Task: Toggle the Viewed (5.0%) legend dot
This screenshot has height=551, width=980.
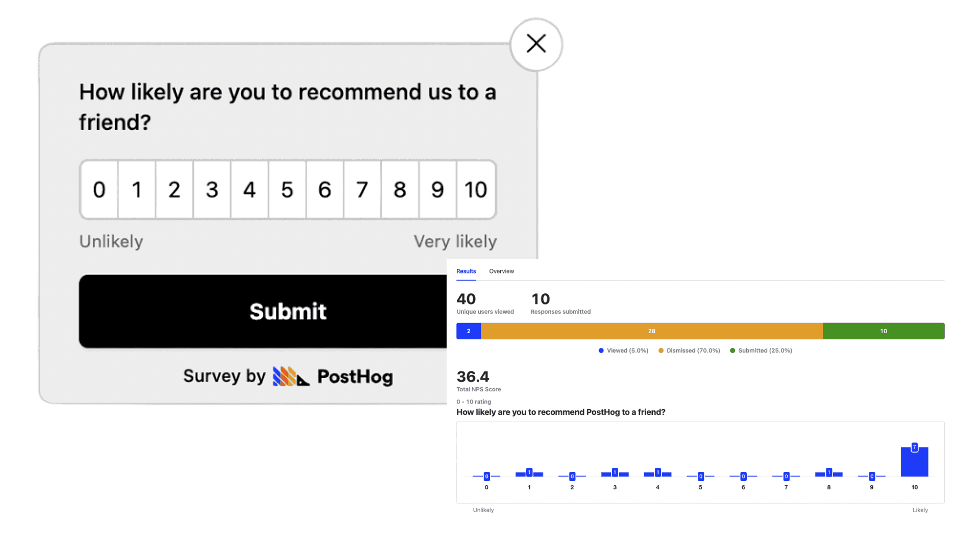Action: 601,350
